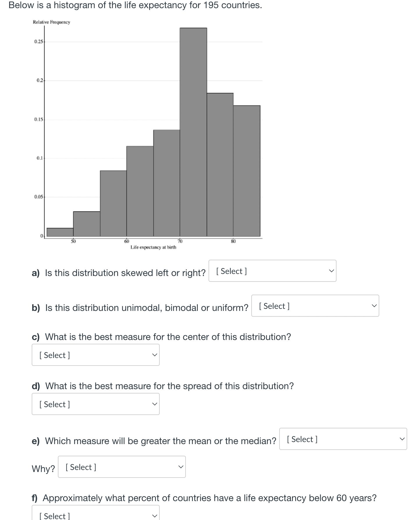Click the tallest histogram bar
The image size is (420, 520).
193,131
